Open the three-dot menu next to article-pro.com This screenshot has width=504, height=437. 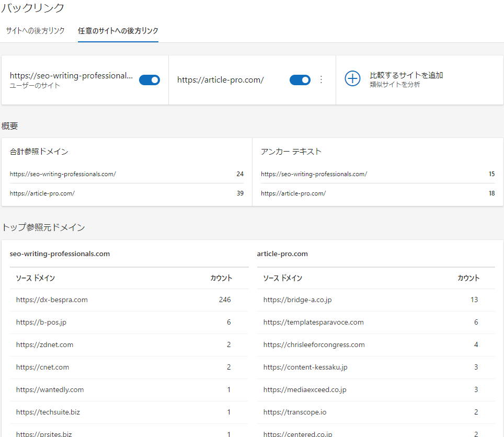click(x=321, y=79)
